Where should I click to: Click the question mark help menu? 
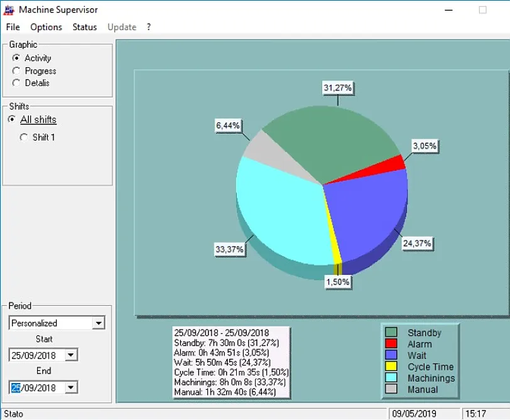[149, 27]
